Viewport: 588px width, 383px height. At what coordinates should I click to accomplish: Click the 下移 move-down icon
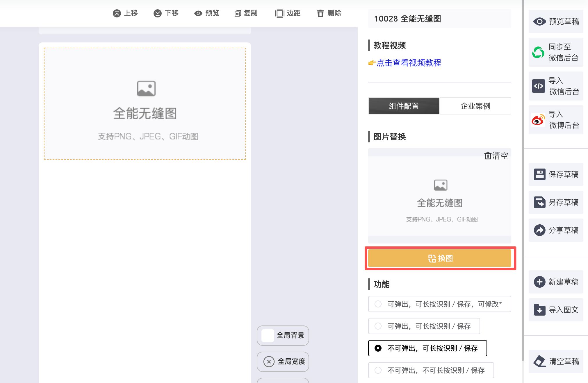158,13
